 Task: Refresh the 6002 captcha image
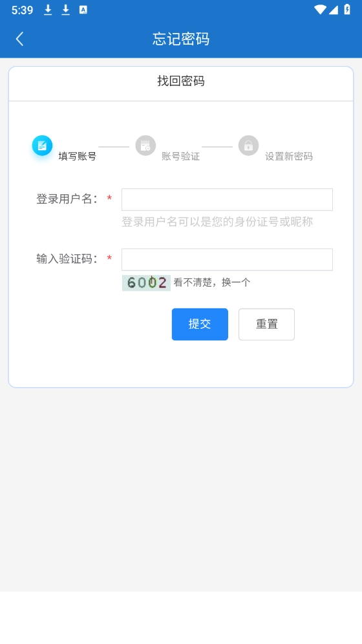tap(146, 283)
